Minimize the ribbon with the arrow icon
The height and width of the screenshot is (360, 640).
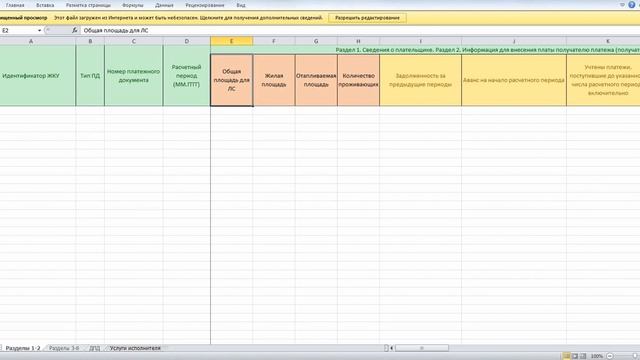pos(622,5)
